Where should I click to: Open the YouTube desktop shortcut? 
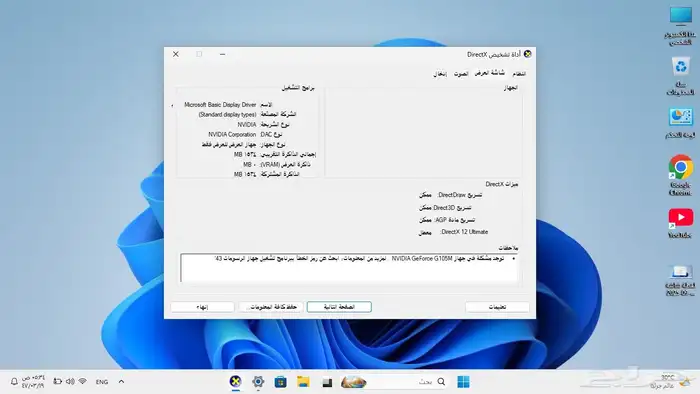tap(680, 223)
